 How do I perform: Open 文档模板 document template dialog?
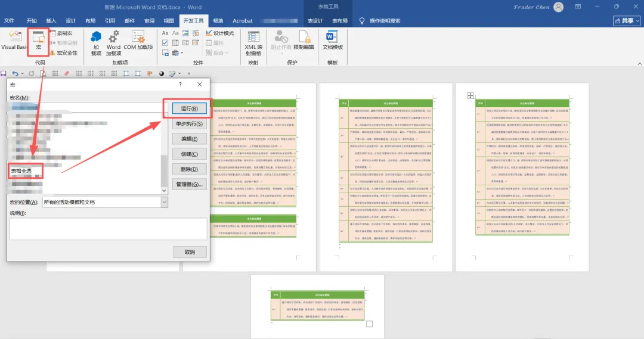(333, 41)
